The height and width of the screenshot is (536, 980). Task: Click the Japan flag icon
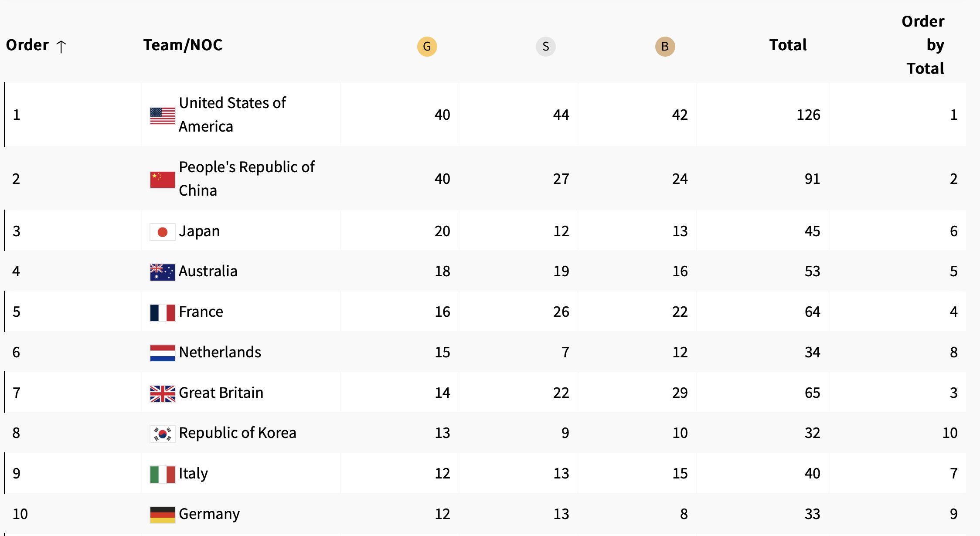pos(162,232)
